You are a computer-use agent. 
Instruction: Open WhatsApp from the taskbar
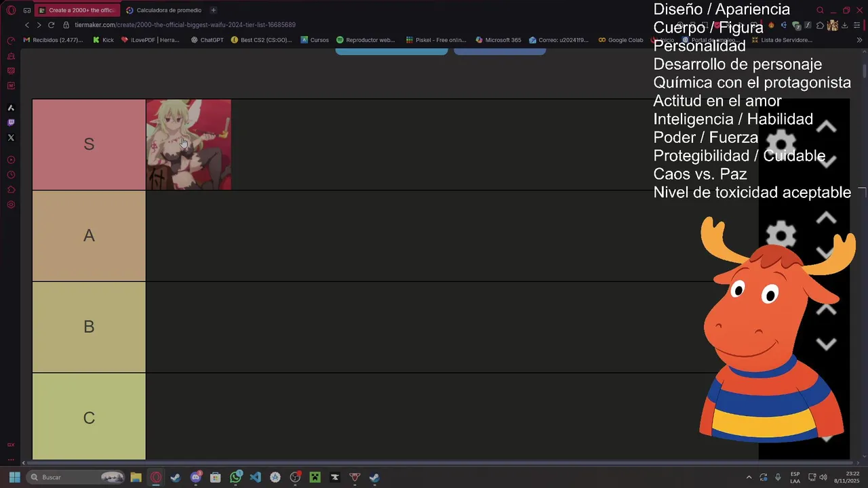(235, 477)
